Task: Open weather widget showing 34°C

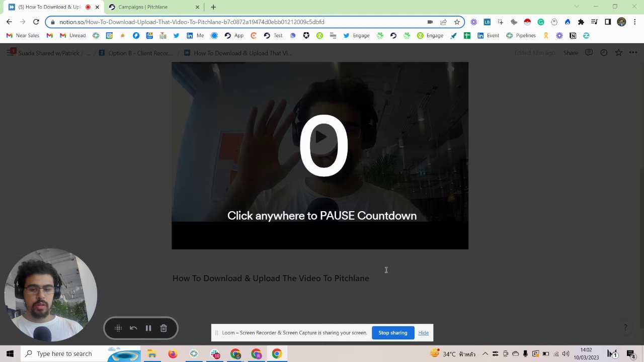Action: (453, 354)
